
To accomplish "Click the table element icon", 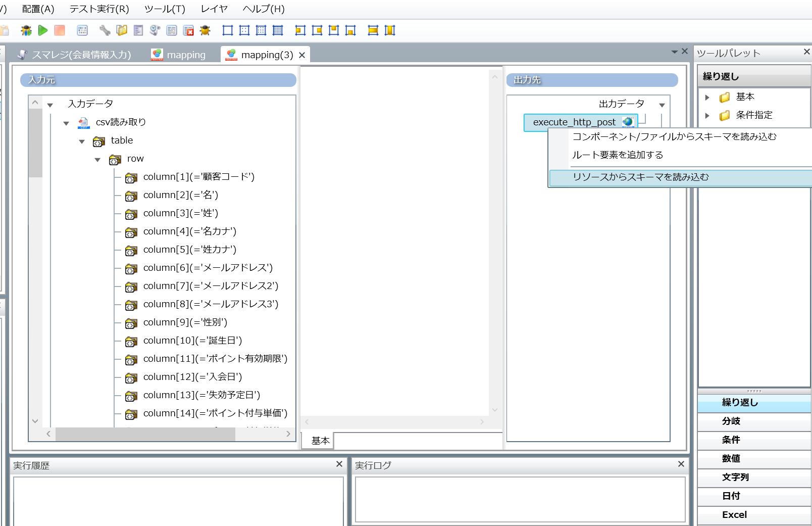I will pyautogui.click(x=99, y=141).
